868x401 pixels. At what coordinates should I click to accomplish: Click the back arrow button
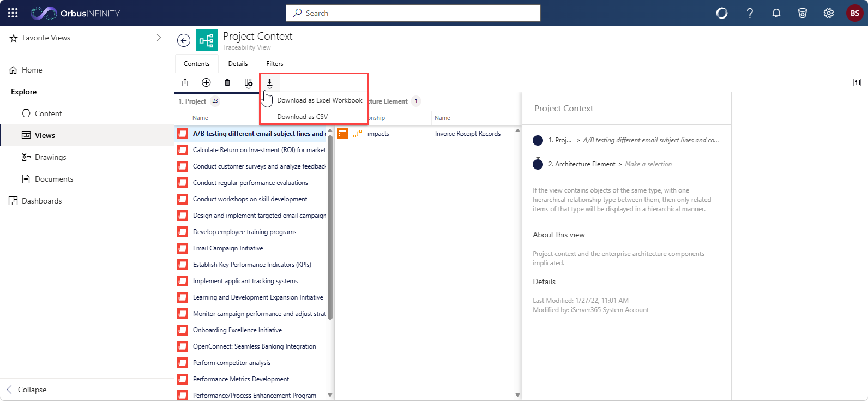click(x=184, y=40)
